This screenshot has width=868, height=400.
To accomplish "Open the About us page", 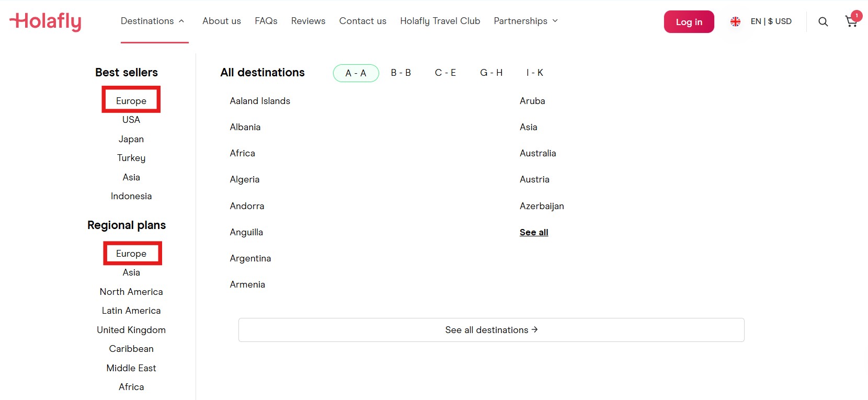I will click(x=222, y=21).
